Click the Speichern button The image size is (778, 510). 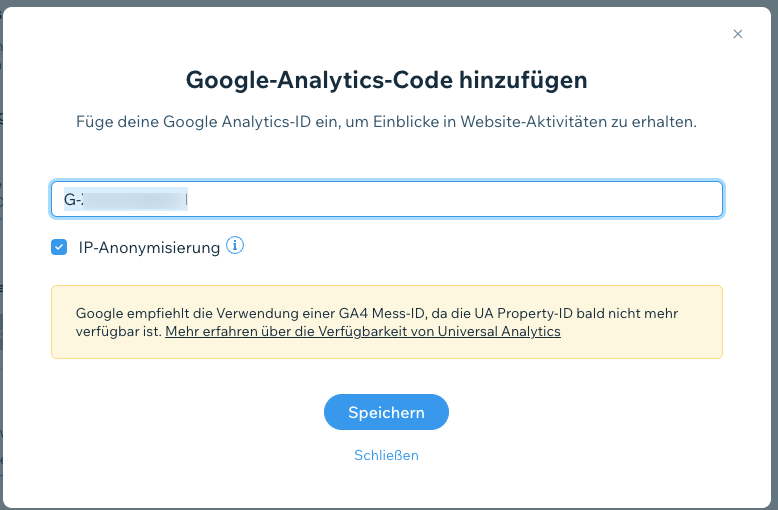387,412
